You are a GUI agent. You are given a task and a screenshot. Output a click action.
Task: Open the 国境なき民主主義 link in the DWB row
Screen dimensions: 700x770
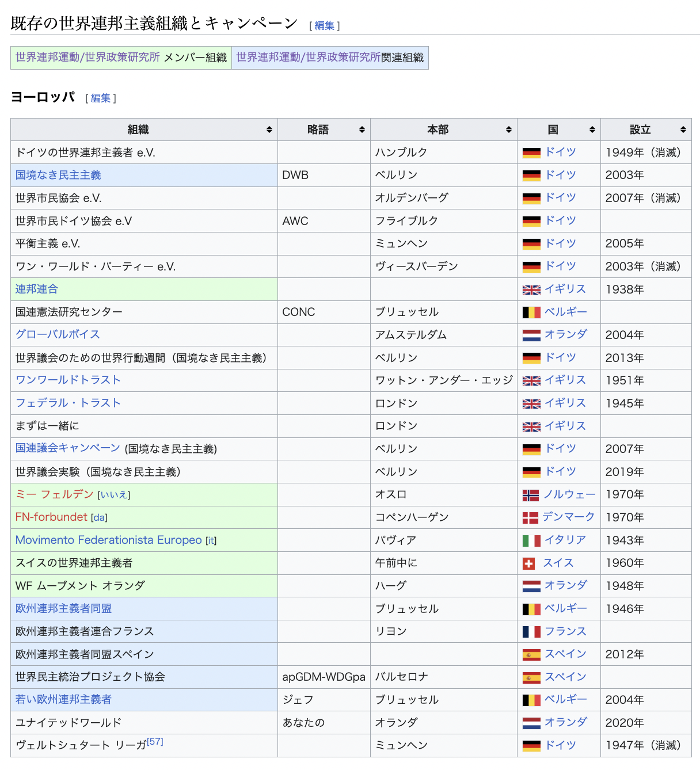tap(58, 175)
